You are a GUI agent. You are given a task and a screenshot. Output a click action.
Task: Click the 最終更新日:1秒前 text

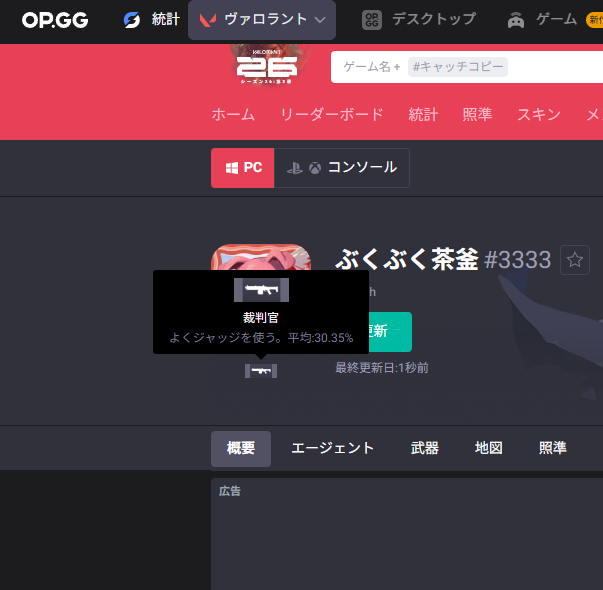[x=382, y=368]
